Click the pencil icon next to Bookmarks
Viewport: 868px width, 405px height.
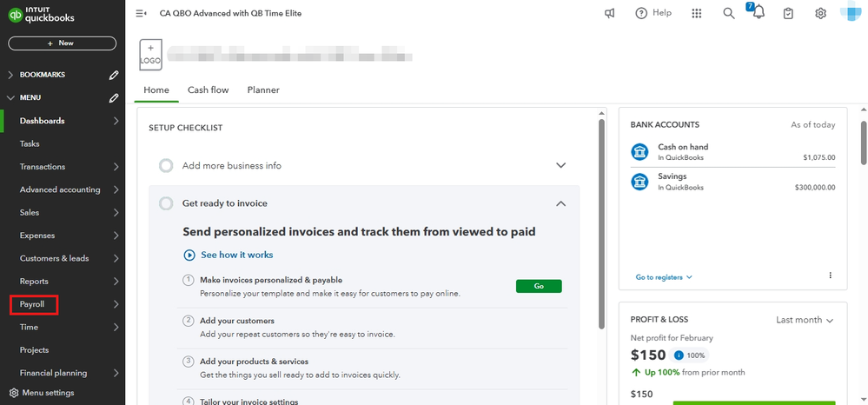click(114, 75)
